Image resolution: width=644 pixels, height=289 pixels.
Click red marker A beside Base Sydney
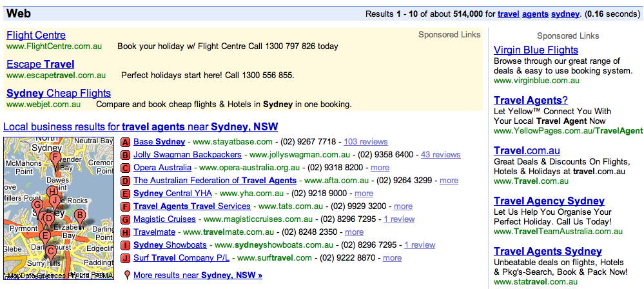click(126, 142)
